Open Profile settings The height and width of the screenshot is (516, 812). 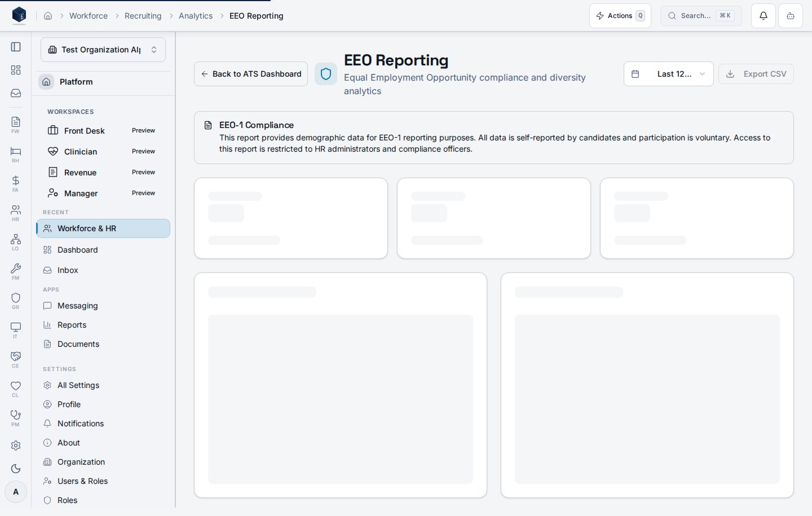click(103, 404)
